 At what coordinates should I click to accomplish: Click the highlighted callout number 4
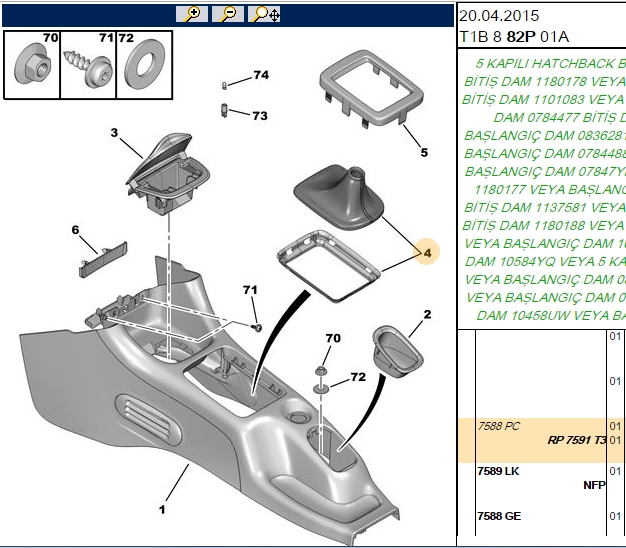click(427, 253)
